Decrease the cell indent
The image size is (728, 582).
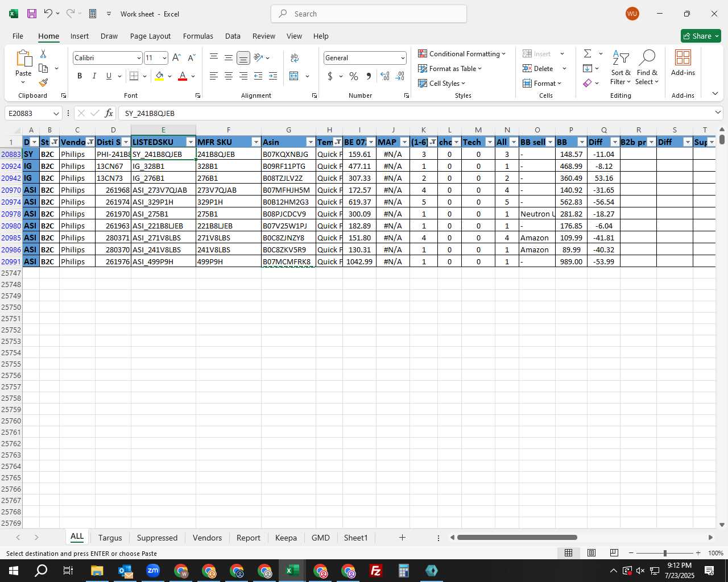click(258, 76)
